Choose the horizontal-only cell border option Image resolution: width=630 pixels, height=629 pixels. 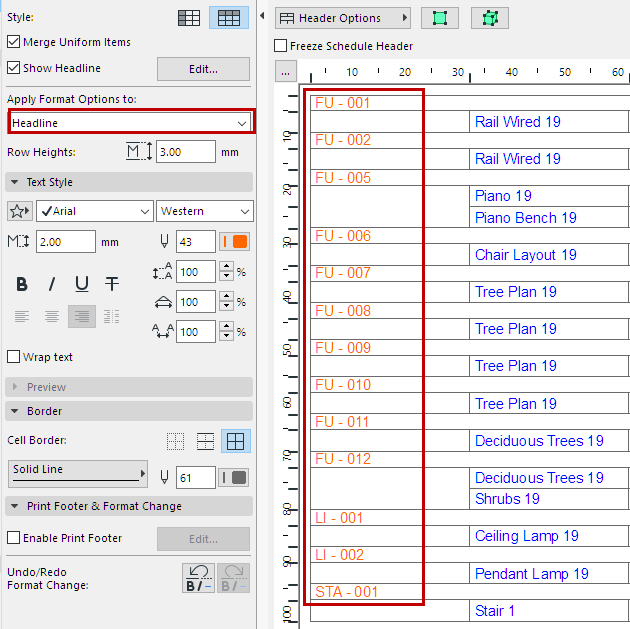click(x=205, y=441)
